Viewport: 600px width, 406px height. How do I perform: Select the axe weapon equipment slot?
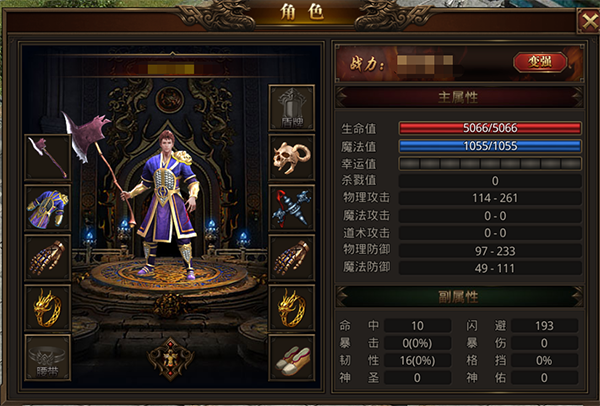[47, 157]
